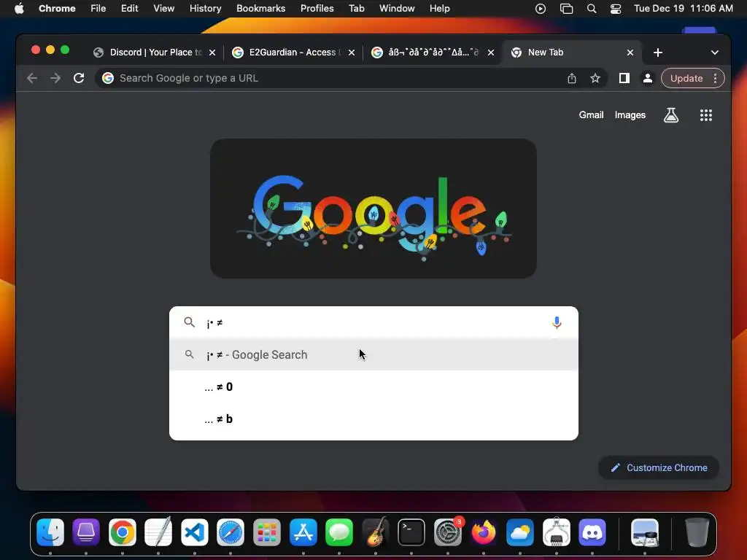Open the Profiles menu
The image size is (747, 560).
point(317,9)
